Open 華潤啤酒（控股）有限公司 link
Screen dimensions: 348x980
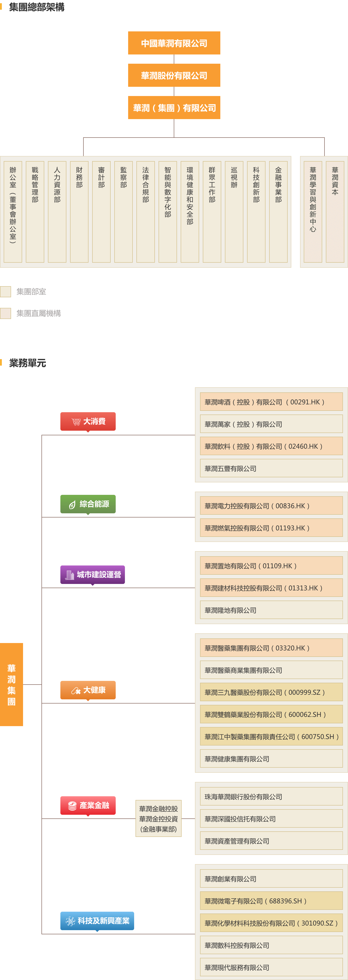tap(271, 402)
